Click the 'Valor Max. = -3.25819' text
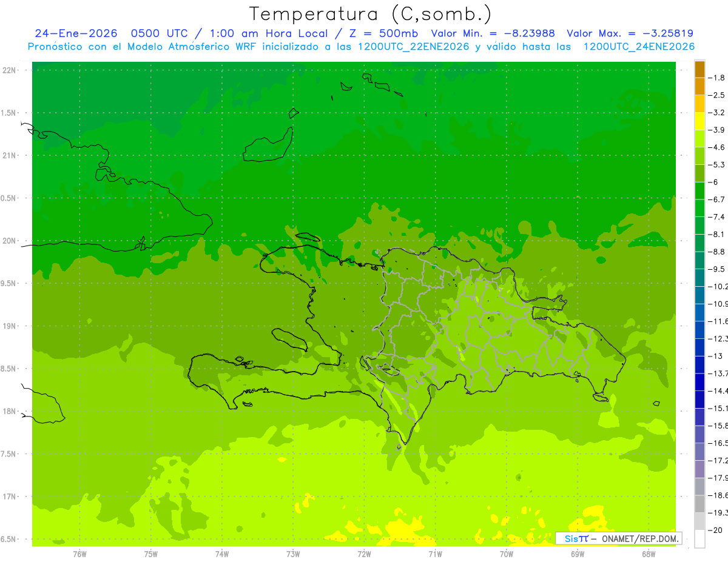Screen dimensions: 728x562 630,33
